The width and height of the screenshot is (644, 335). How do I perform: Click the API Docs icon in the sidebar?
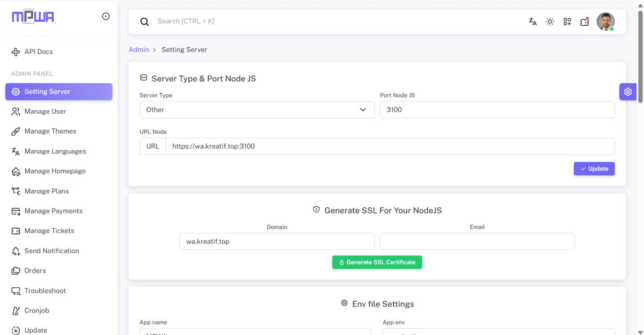point(16,52)
